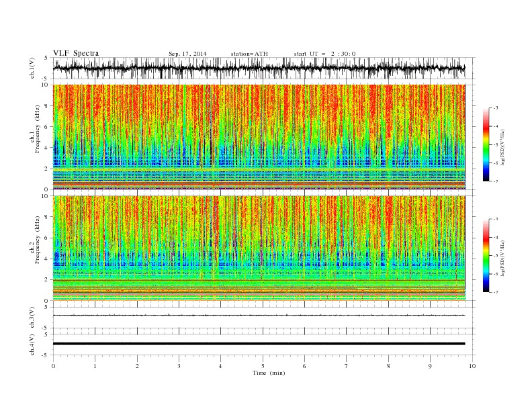Click the ch.1 spectrogram color bar
This screenshot has height=411, width=532.
(486, 144)
